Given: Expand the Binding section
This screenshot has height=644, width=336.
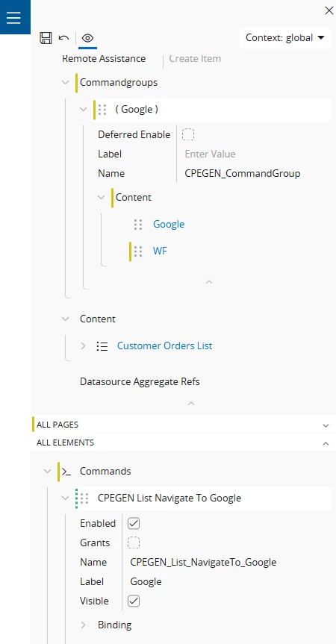Looking at the screenshot, I should 83,625.
